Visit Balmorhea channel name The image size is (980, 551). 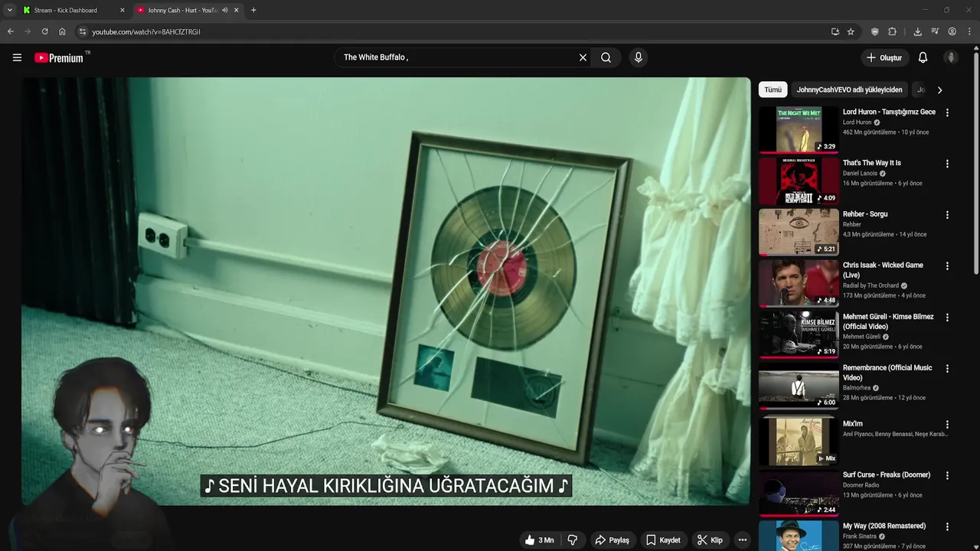click(x=856, y=388)
